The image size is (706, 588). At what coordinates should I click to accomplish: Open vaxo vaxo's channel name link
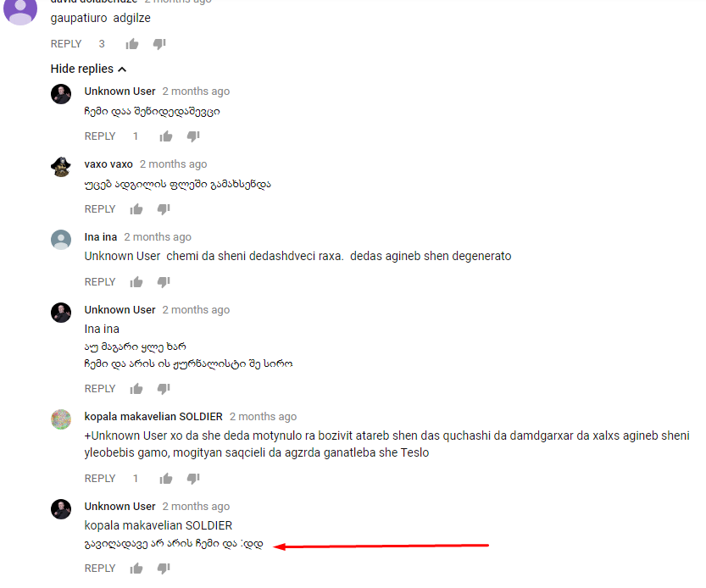pos(108,164)
